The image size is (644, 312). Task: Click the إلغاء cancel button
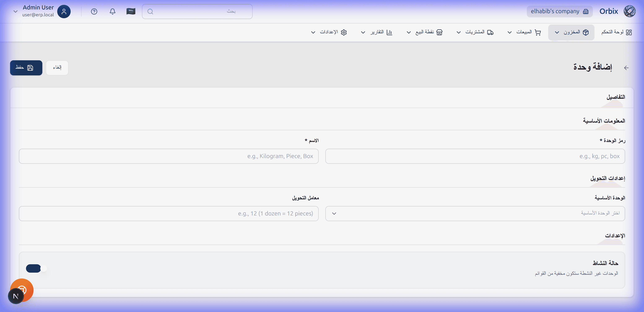(57, 68)
